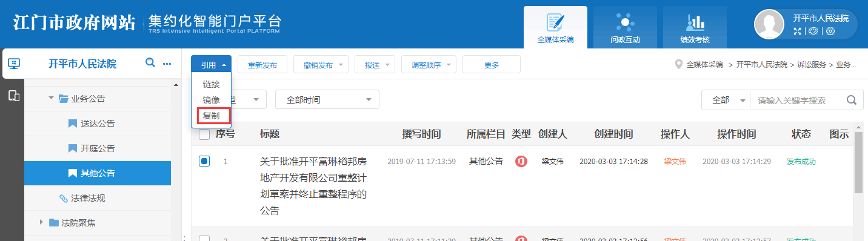Open the 调整顺序 dropdown
The width and height of the screenshot is (868, 241).
429,65
